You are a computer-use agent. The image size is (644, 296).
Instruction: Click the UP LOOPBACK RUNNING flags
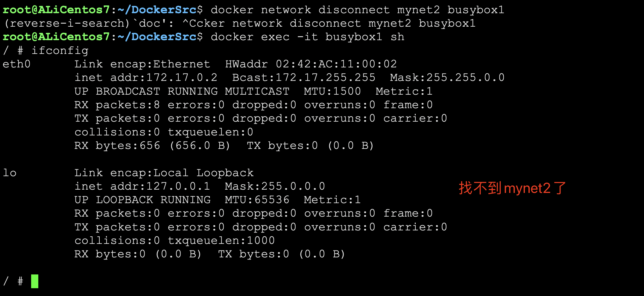tap(142, 200)
